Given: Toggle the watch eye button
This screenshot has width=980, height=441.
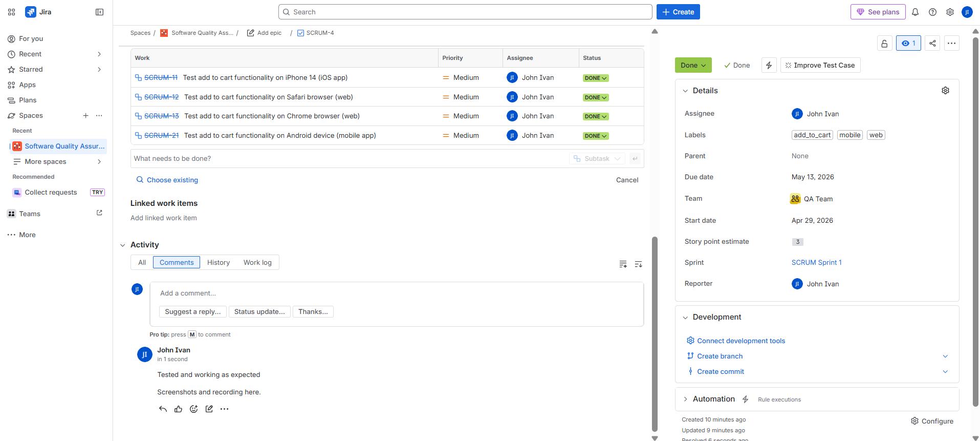Looking at the screenshot, I should click(908, 43).
